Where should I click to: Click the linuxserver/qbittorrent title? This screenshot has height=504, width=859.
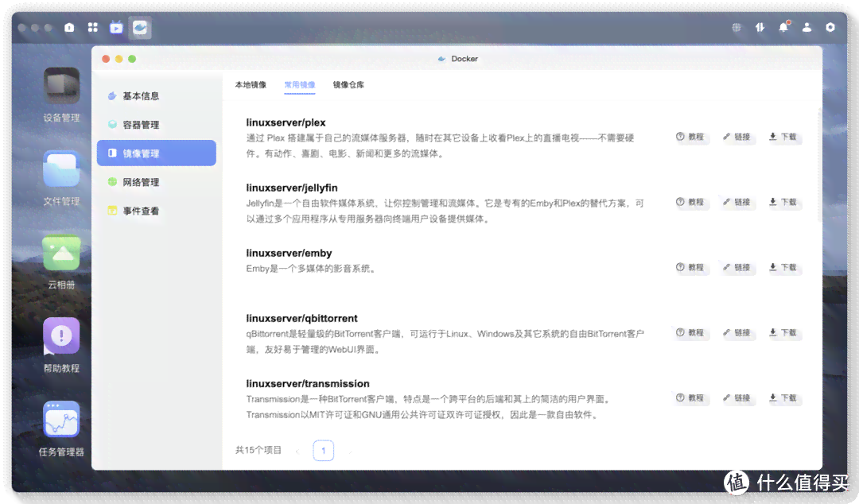click(302, 318)
